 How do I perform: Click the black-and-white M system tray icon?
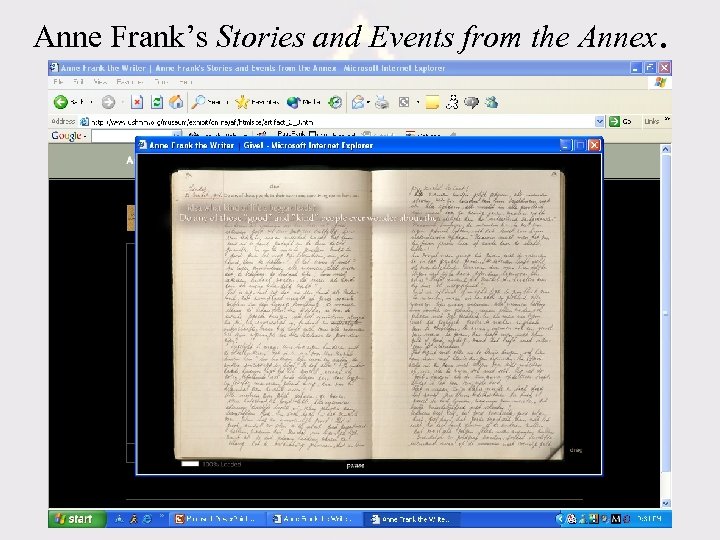coord(616,519)
